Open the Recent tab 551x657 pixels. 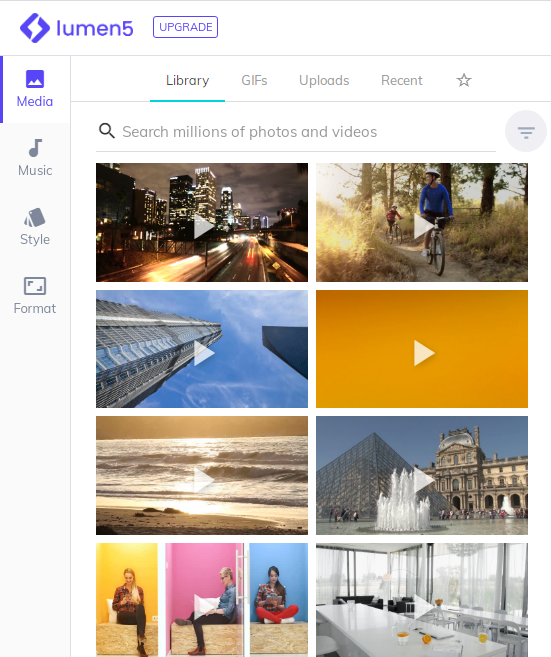[401, 80]
